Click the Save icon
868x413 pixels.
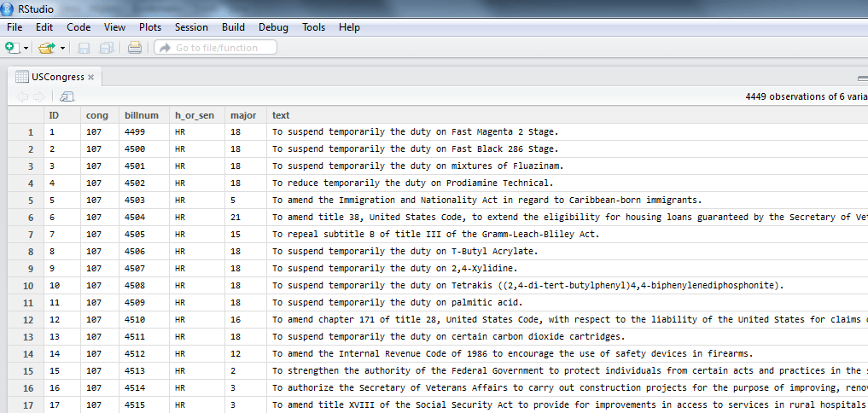[x=84, y=48]
